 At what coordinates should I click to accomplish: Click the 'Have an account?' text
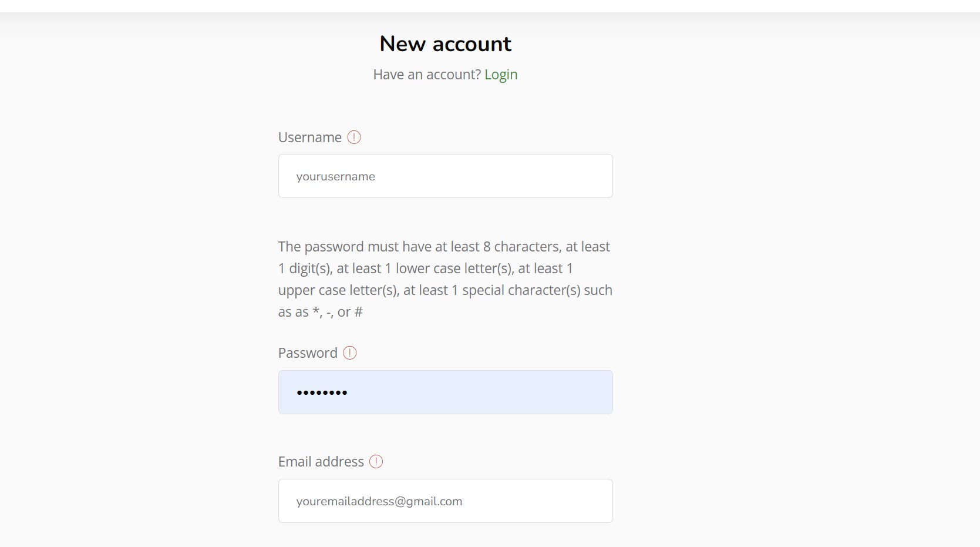coord(427,75)
